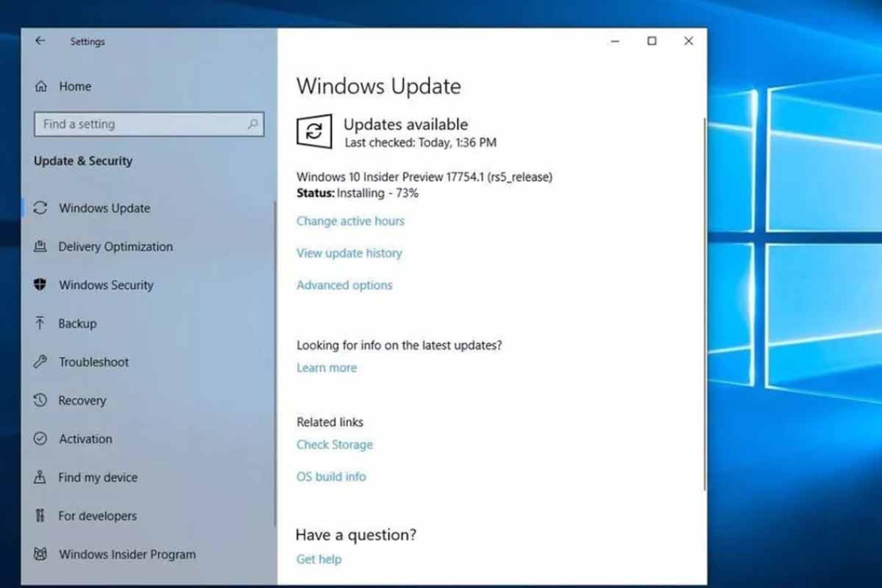
Task: Click the Status Installing 73% text
Action: point(357,193)
